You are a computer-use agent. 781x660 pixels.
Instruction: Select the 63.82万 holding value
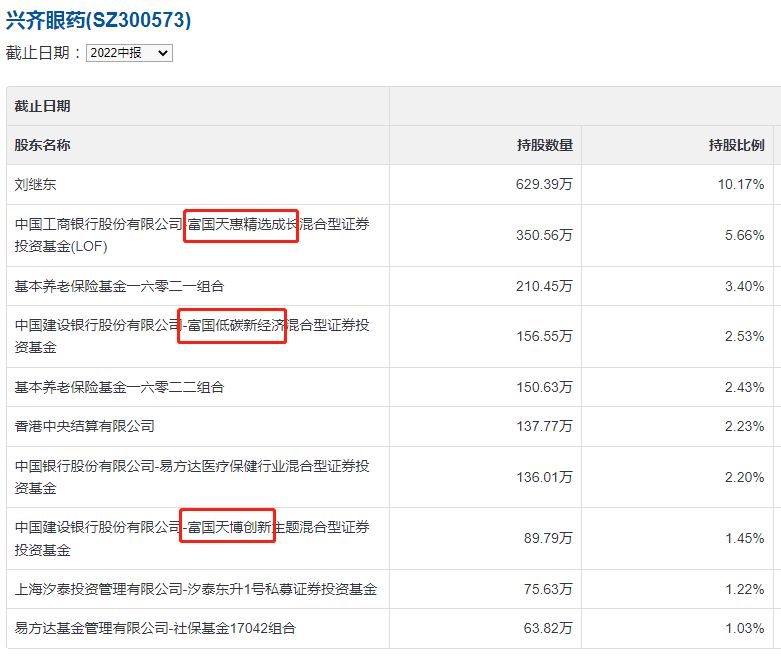pos(548,628)
